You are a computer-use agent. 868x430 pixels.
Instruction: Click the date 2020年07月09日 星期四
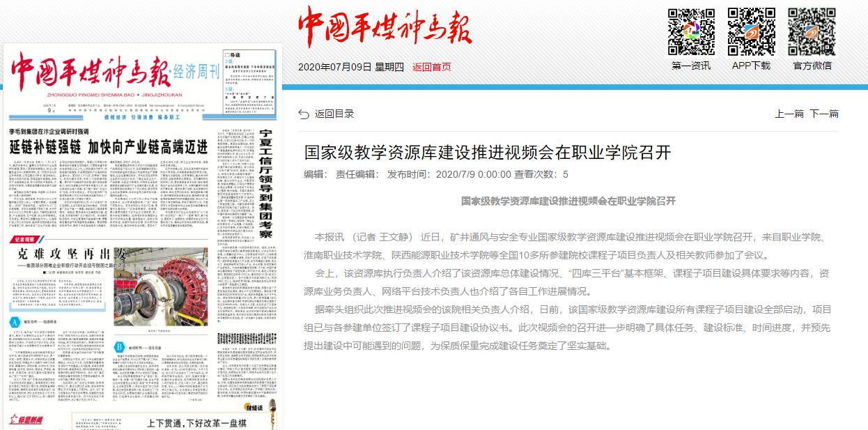point(351,67)
